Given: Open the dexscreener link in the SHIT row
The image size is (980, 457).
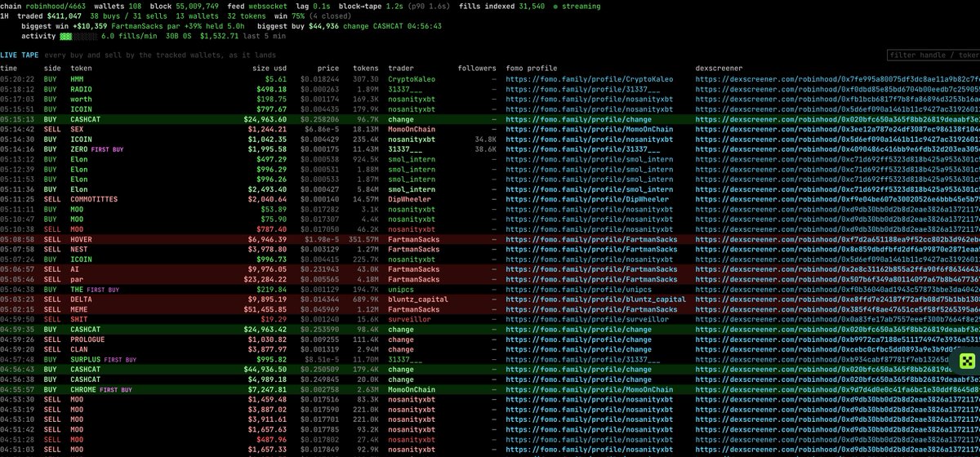Looking at the screenshot, I should pos(837,319).
